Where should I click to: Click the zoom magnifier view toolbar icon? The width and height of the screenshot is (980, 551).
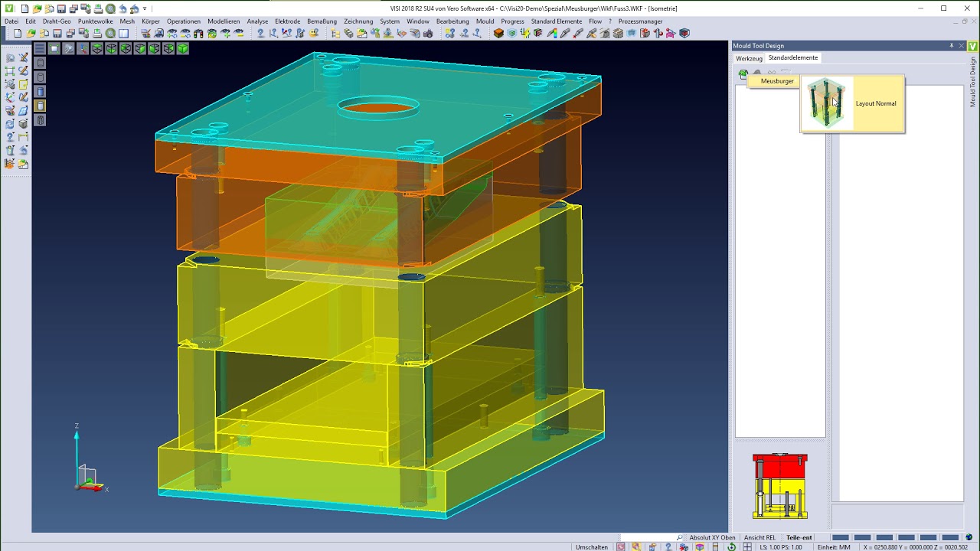tap(69, 48)
